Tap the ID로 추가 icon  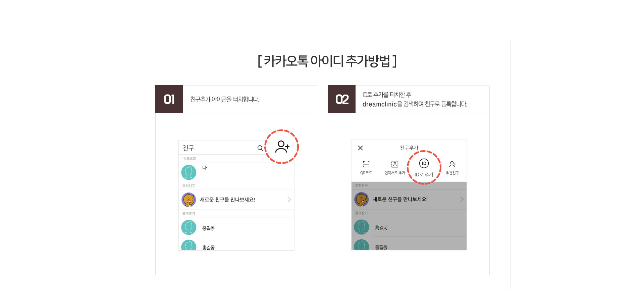pyautogui.click(x=424, y=163)
